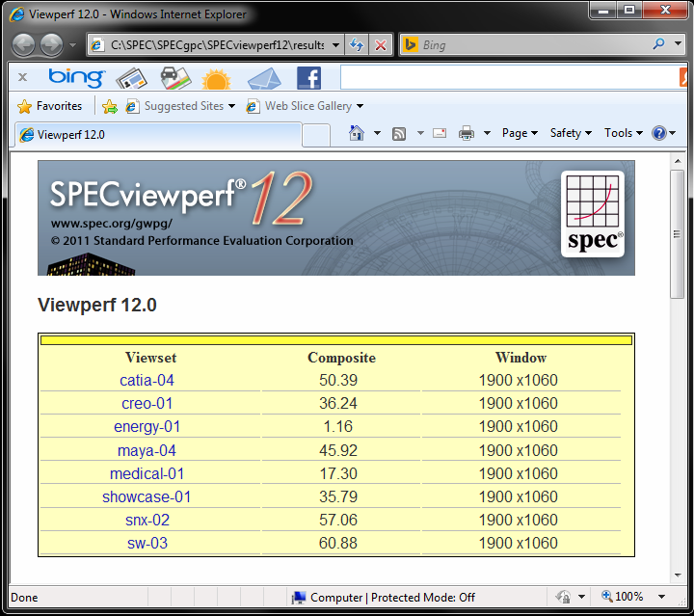Click Computer Protected Mode status zone
The width and height of the screenshot is (694, 616).
pos(384,598)
